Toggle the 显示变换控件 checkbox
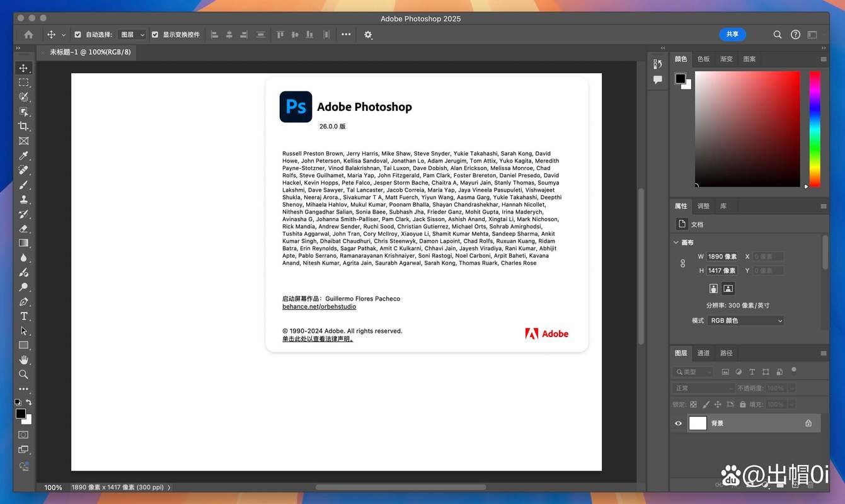 [x=155, y=35]
